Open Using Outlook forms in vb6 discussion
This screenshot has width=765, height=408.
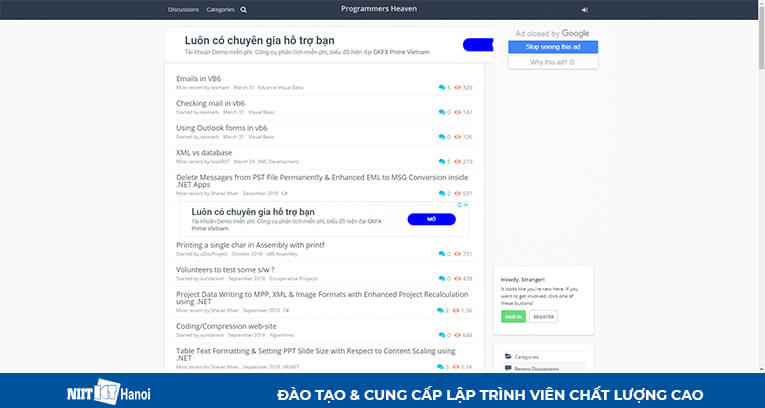point(221,128)
